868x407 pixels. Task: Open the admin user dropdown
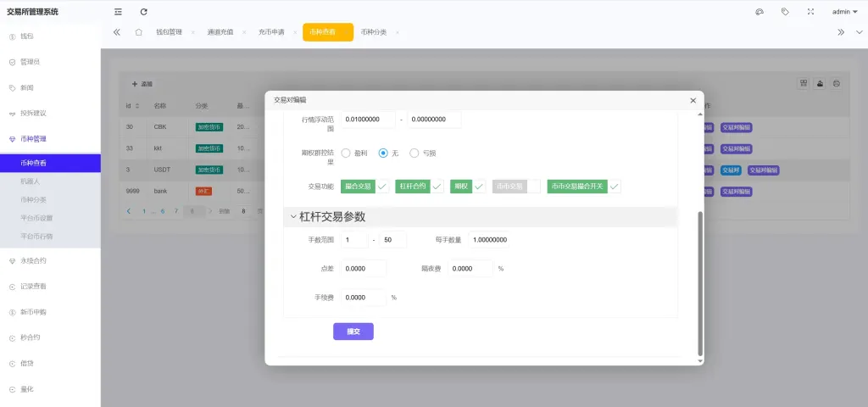pos(845,12)
